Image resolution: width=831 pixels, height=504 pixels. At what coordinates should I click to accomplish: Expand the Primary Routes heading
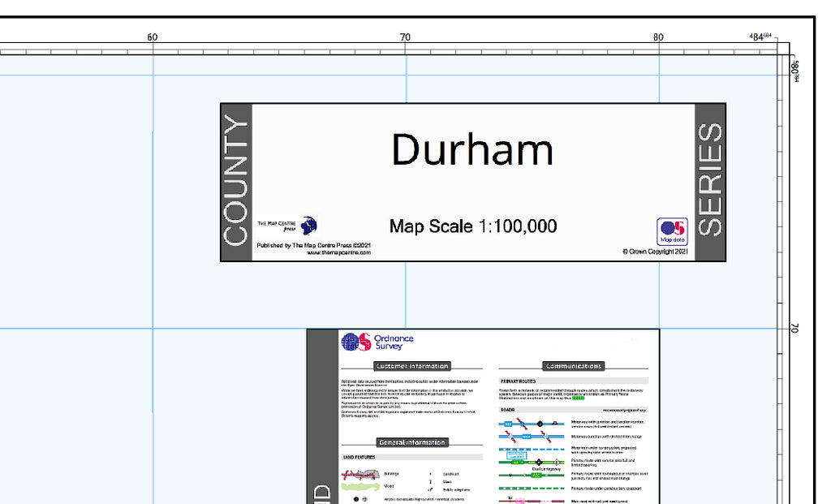point(518,381)
